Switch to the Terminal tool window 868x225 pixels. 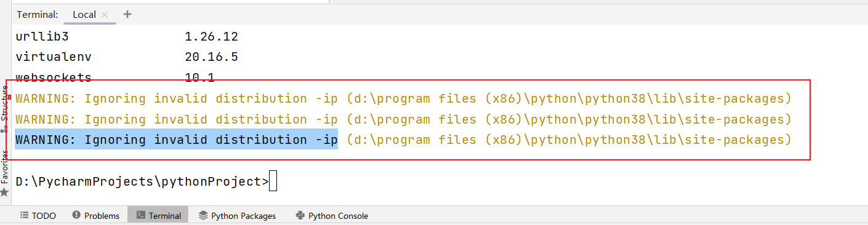point(159,215)
